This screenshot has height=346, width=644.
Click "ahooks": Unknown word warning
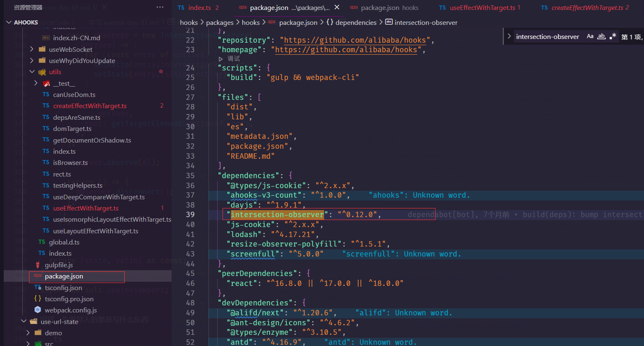pyautogui.click(x=419, y=195)
